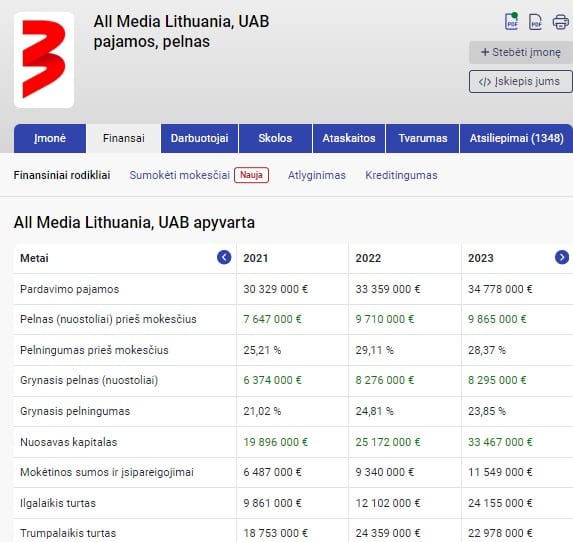This screenshot has width=573, height=542.
Task: Go to Skolos tab
Action: point(275,138)
